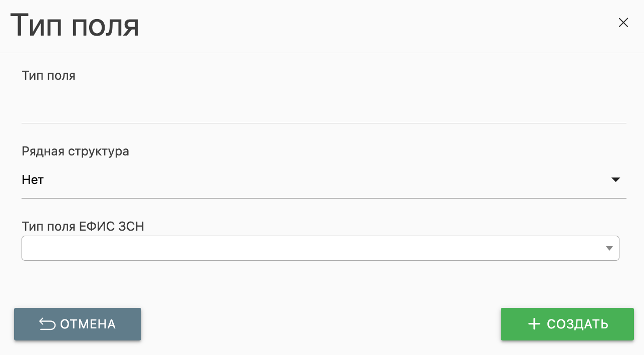The width and height of the screenshot is (644, 355).
Task: Click the Рядная структура label
Action: tap(75, 151)
